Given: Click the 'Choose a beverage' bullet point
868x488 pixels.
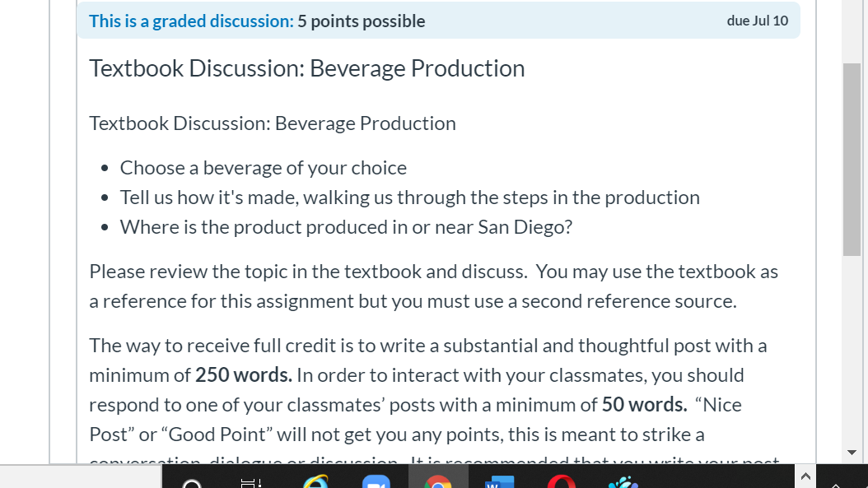Looking at the screenshot, I should click(263, 167).
